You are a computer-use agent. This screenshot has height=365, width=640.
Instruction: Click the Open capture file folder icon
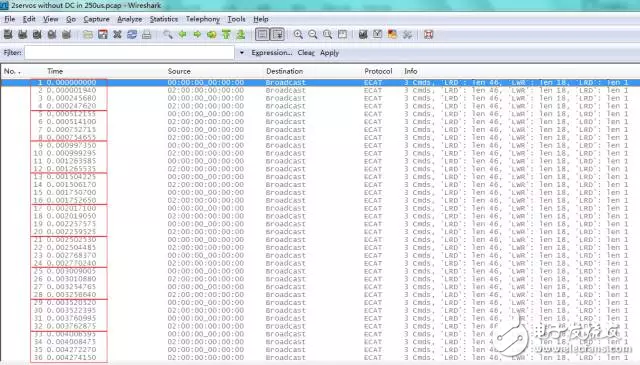click(x=88, y=35)
